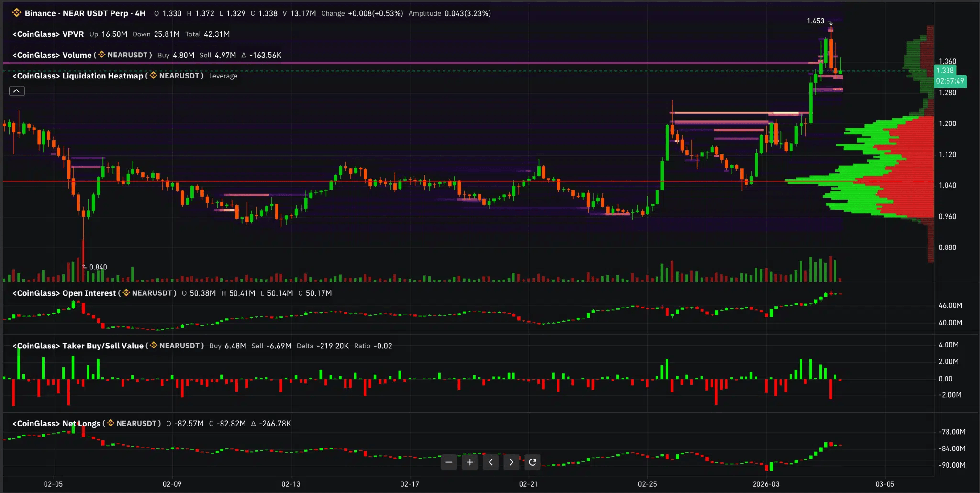Select the <CoinGlass> VPVR indicator label
980x493 pixels.
pos(48,34)
